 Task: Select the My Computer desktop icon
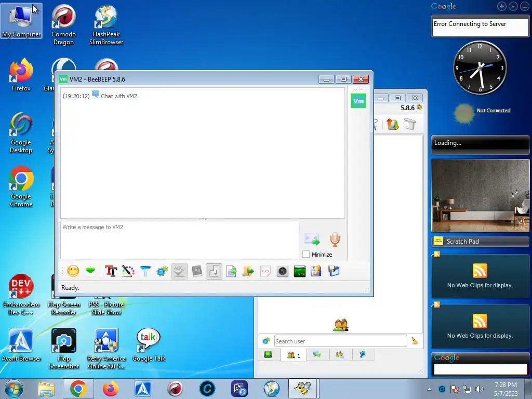click(x=21, y=21)
